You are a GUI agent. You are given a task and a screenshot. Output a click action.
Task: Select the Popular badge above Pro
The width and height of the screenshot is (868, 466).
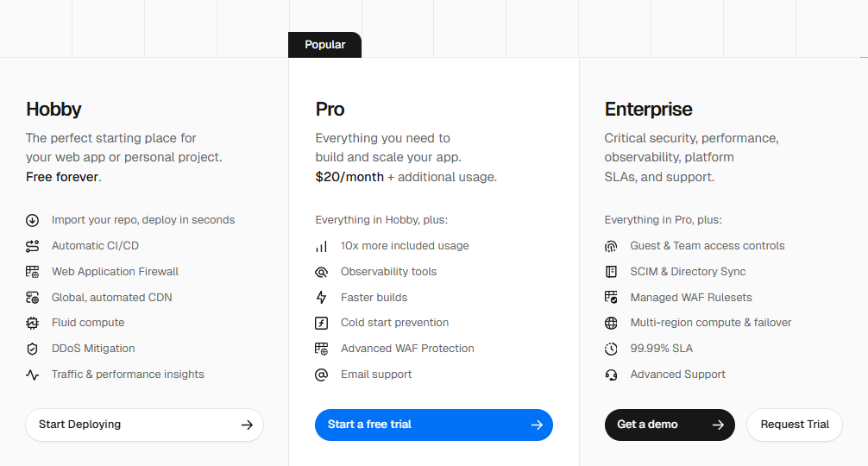[325, 45]
